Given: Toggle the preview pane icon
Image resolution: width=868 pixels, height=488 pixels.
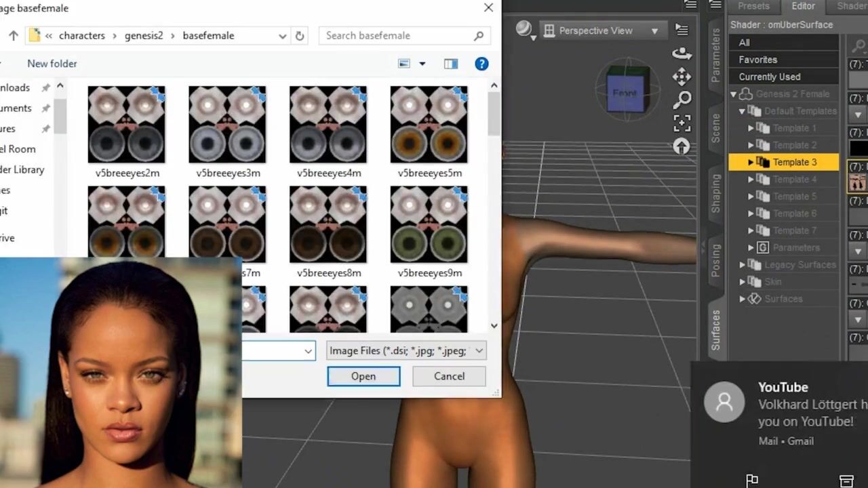Looking at the screenshot, I should point(451,64).
